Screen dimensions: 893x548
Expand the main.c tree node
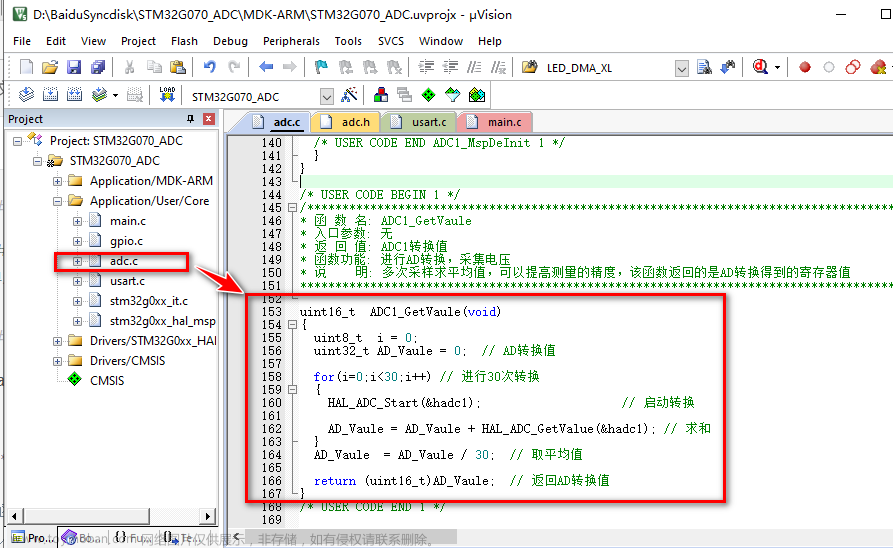pos(77,221)
